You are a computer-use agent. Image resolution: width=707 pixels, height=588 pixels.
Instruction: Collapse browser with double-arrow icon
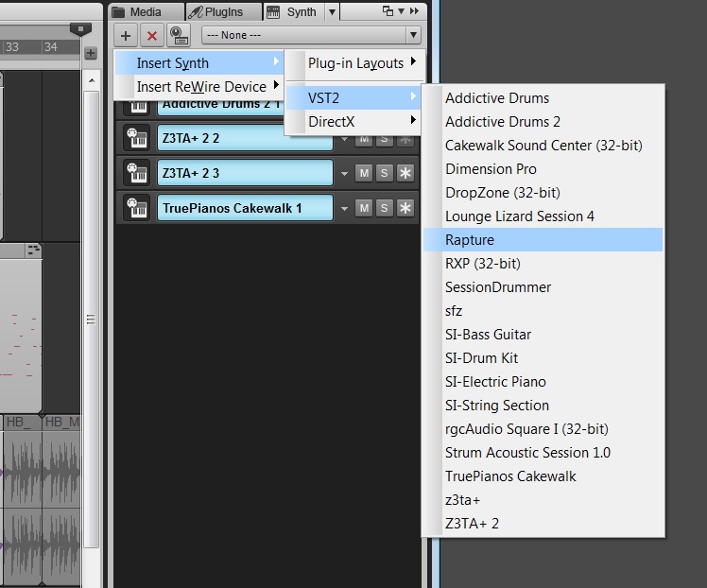click(x=414, y=10)
